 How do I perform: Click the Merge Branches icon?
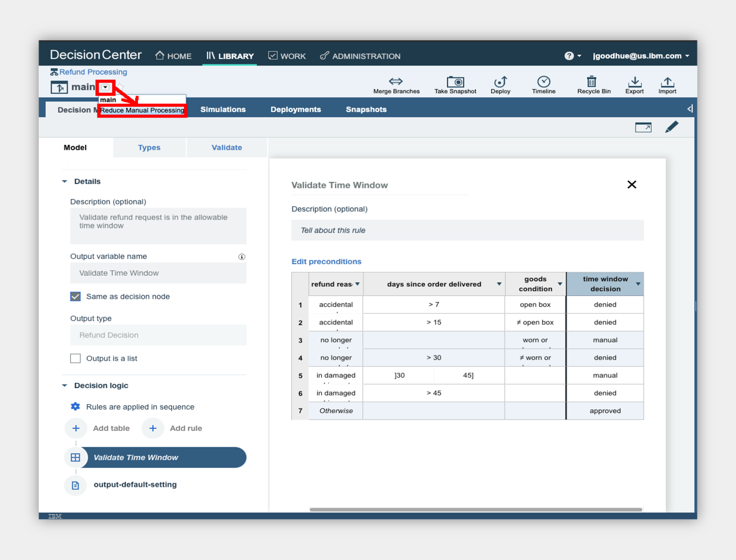(396, 81)
